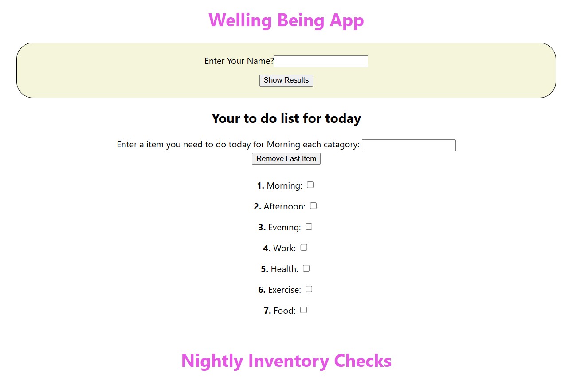Screen dimensions: 588x378
Task: Check the Morning checkbox
Action: click(x=310, y=185)
